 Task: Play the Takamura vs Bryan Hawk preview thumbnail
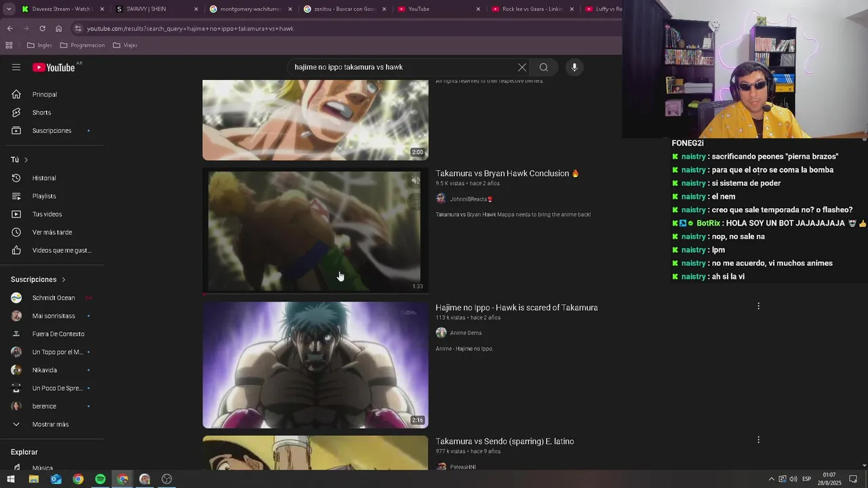click(314, 230)
